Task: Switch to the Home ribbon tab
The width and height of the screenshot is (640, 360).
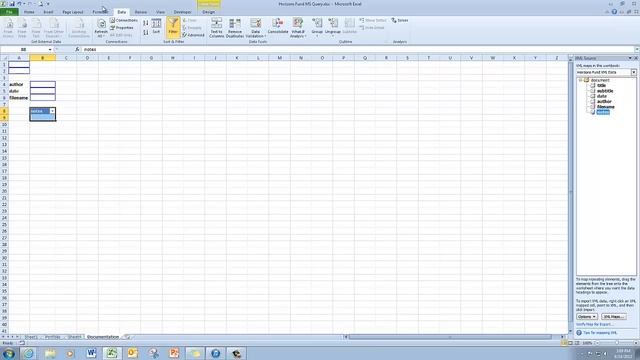Action: click(x=29, y=12)
